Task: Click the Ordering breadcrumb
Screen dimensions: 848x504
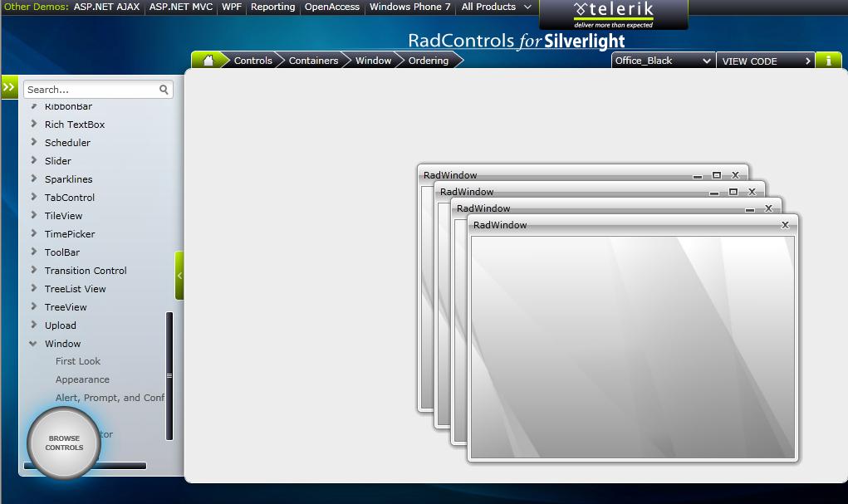Action: pos(429,61)
